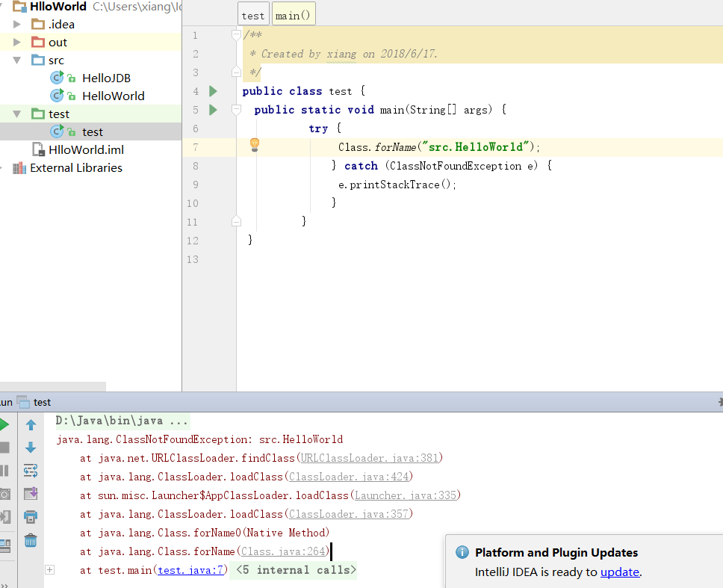
Task: Stop the running process
Action: click(x=4, y=448)
